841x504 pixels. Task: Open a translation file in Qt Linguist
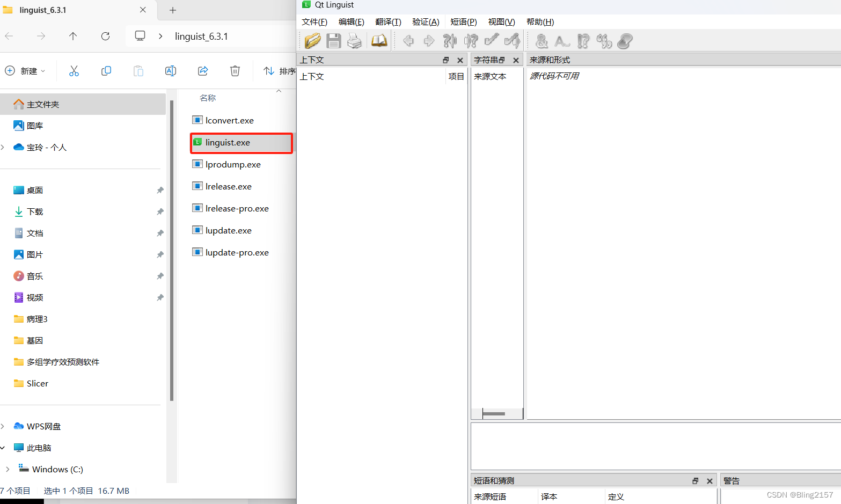point(312,41)
